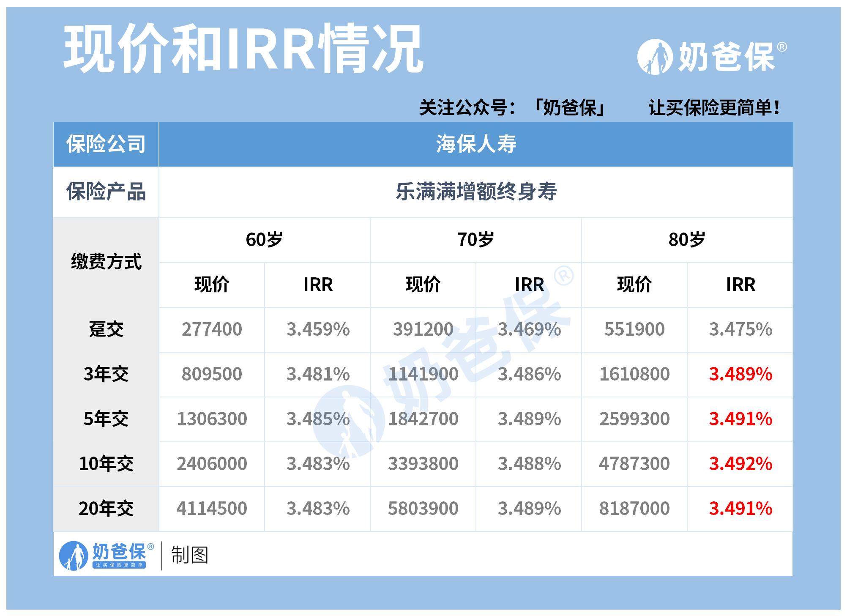Select the 保险产品 row label
Viewport: 847px width, 616px height.
106,192
